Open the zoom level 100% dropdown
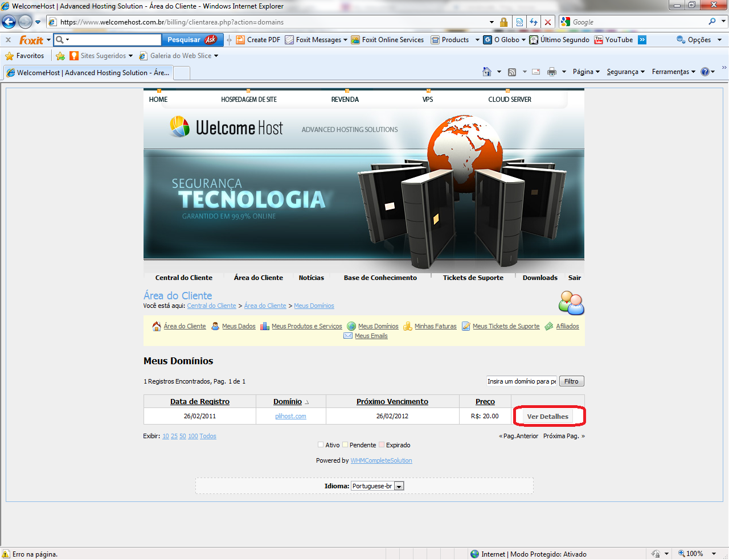Viewport: 729px width, 560px height. (714, 554)
